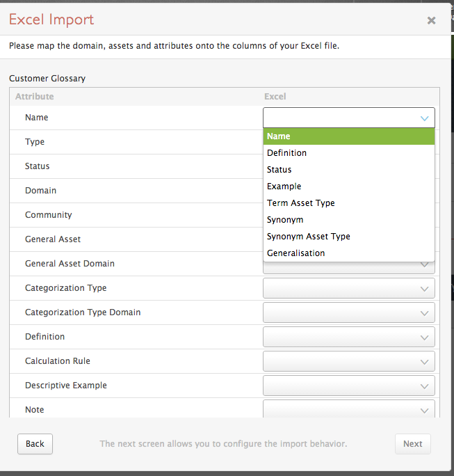Click the Note attribute label
This screenshot has width=454, height=476.
(35, 410)
